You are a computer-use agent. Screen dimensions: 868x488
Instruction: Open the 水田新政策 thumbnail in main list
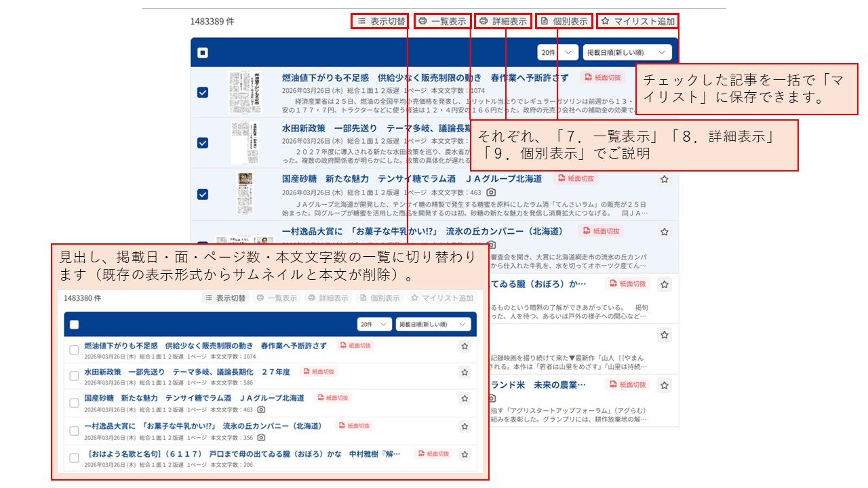coord(244,143)
